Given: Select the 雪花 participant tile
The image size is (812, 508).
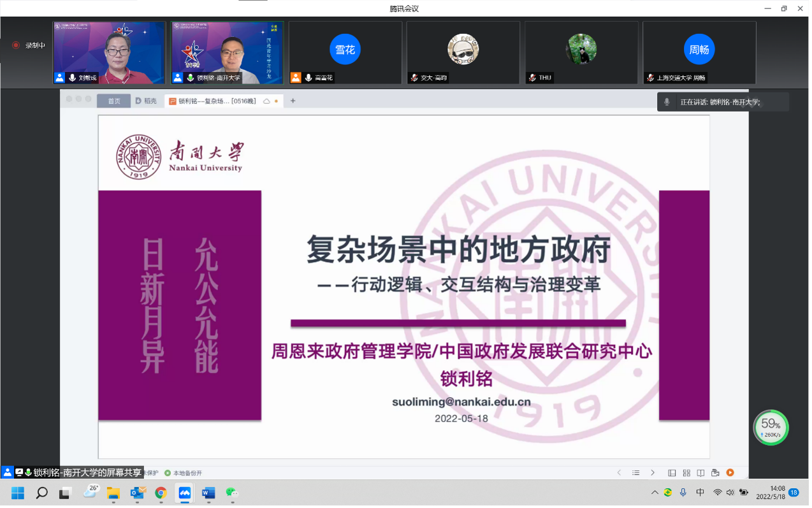Looking at the screenshot, I should pos(345,53).
